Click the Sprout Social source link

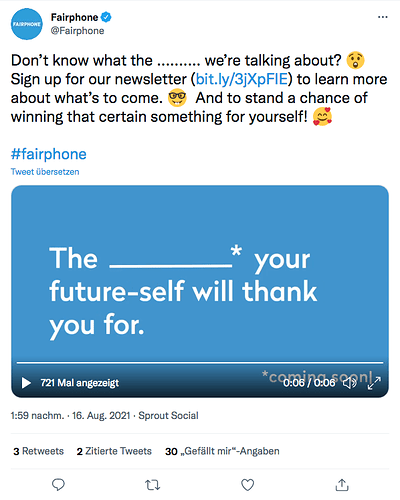point(168,415)
